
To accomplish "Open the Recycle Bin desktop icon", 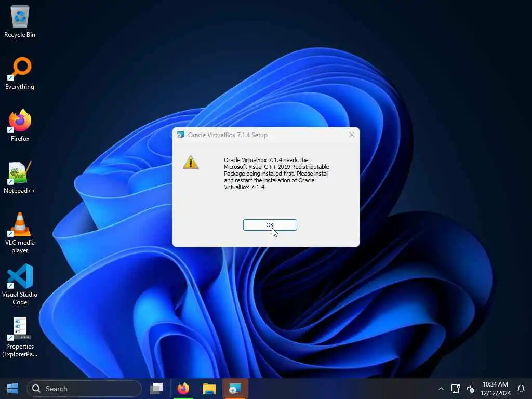I will pos(20,22).
